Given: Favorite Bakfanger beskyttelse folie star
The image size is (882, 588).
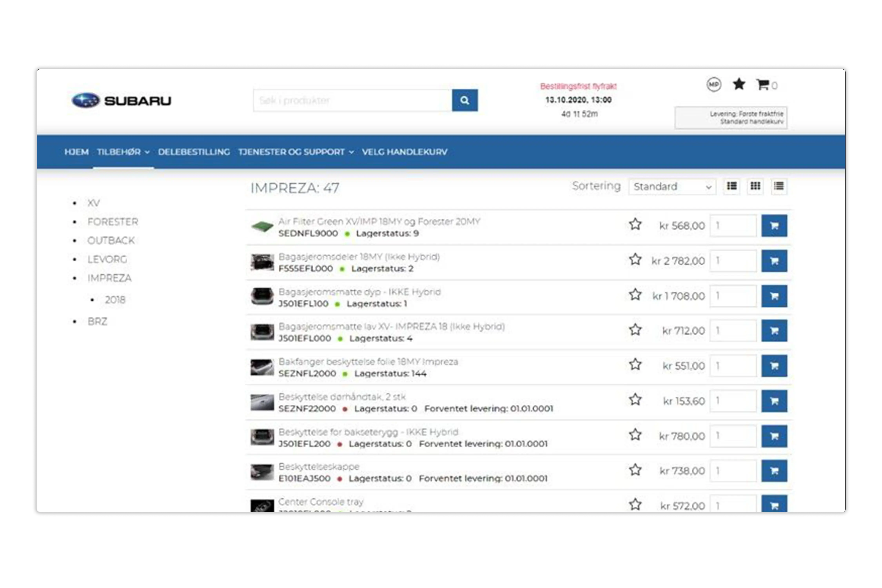Looking at the screenshot, I should [635, 365].
